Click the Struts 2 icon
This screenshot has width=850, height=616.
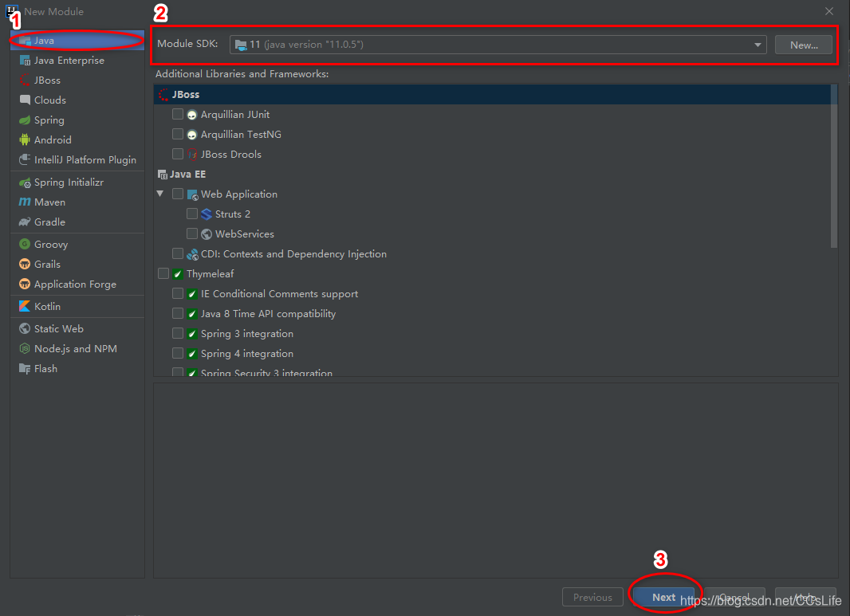click(x=207, y=214)
